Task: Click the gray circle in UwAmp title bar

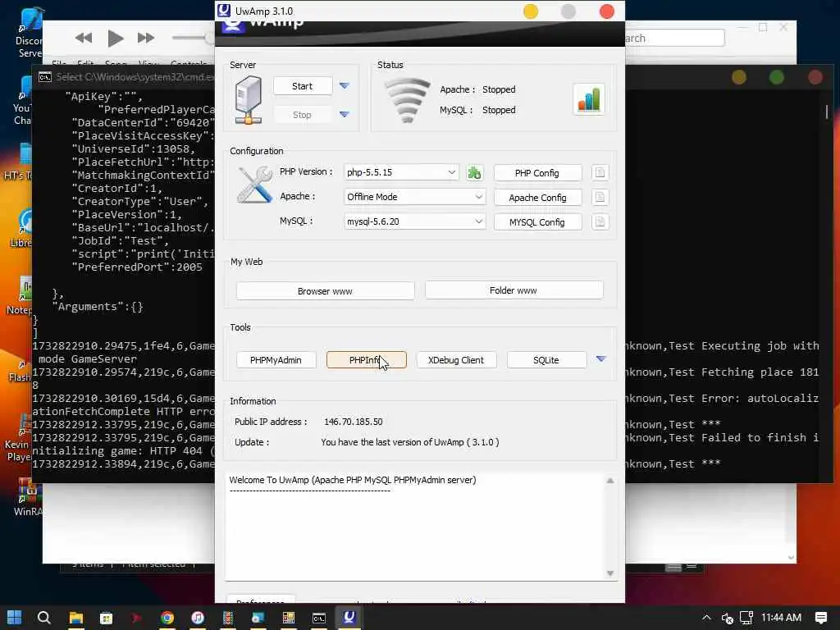Action: (x=568, y=11)
